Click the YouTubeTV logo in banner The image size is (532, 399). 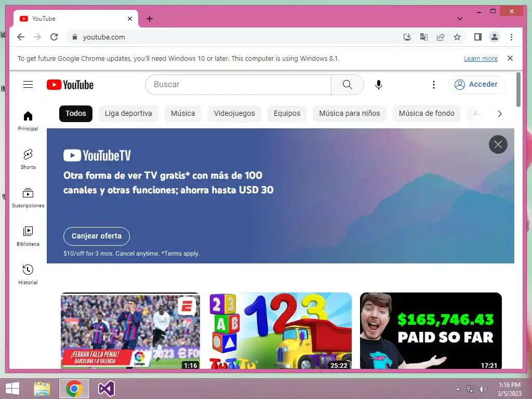pos(97,156)
